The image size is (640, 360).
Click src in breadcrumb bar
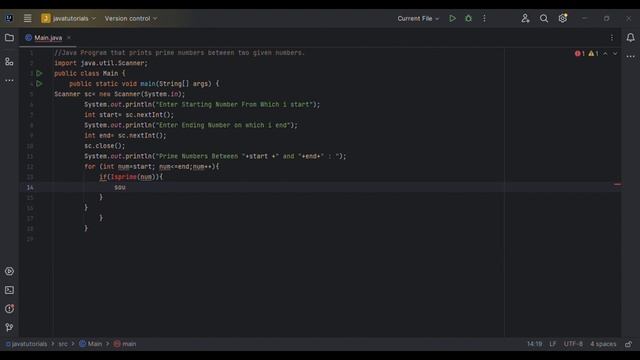[x=63, y=344]
